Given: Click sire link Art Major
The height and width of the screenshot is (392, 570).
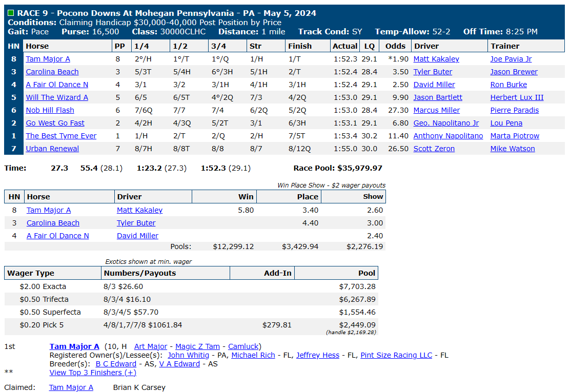Looking at the screenshot, I should pyautogui.click(x=151, y=346).
